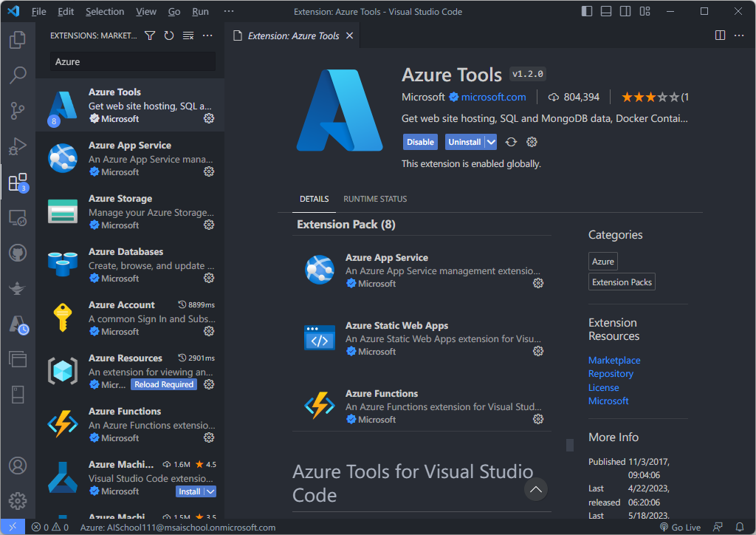
Task: Open the File menu
Action: (x=38, y=12)
